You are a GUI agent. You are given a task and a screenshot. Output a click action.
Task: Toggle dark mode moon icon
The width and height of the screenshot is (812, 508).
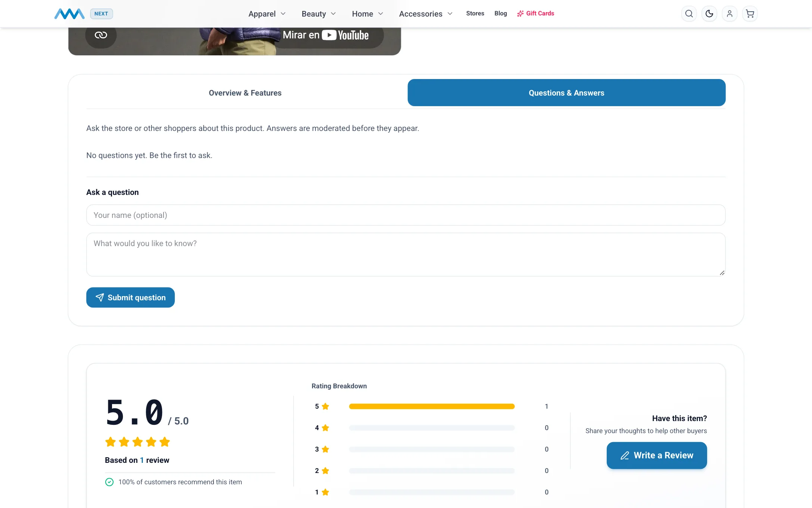(709, 14)
